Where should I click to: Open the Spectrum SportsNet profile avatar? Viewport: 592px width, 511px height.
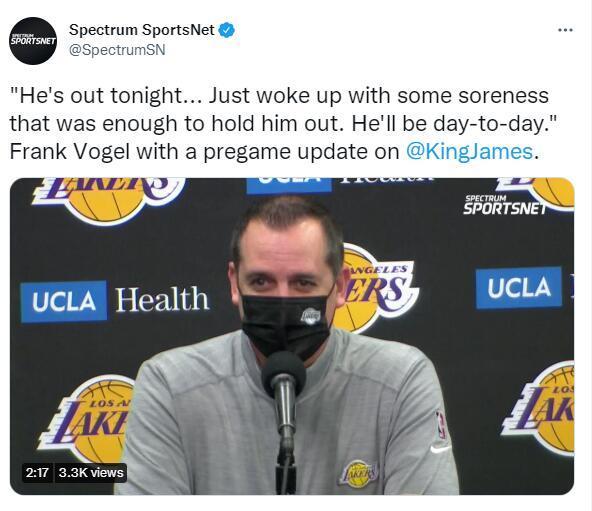33,41
